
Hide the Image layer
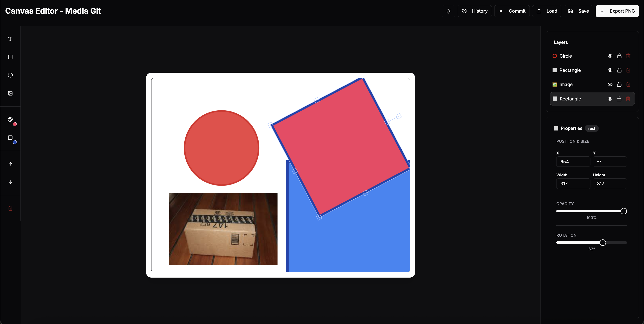pyautogui.click(x=610, y=84)
